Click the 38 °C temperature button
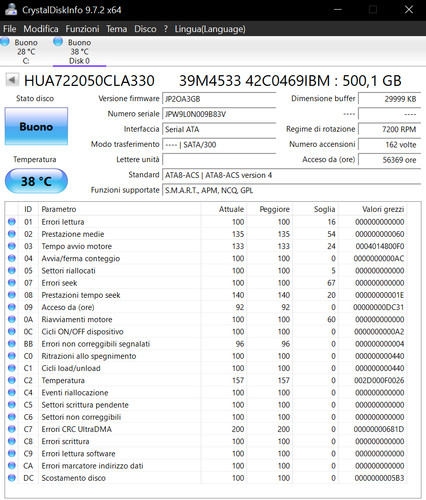Image resolution: width=426 pixels, height=500 pixels. [36, 181]
